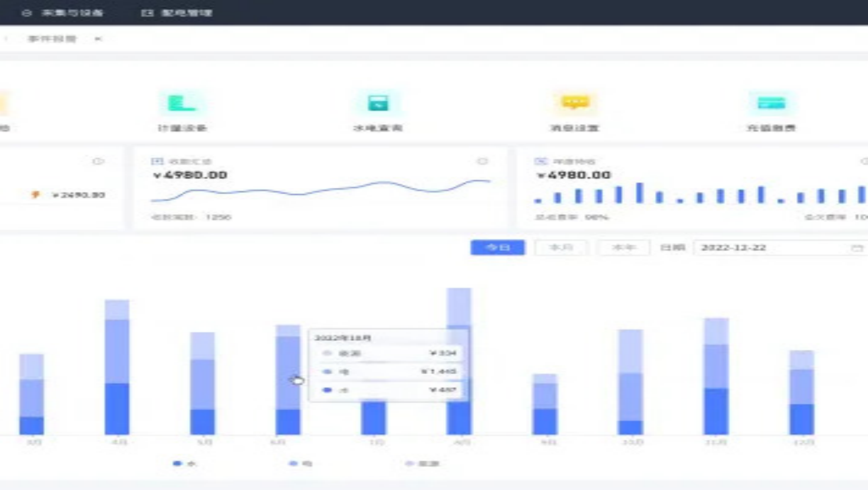Close the 事件设置 tab
The height and width of the screenshot is (490, 868).
click(98, 39)
